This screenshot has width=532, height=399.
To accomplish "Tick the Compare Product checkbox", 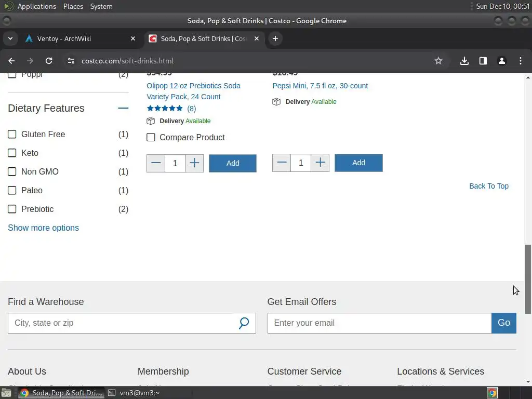I will coord(151,137).
